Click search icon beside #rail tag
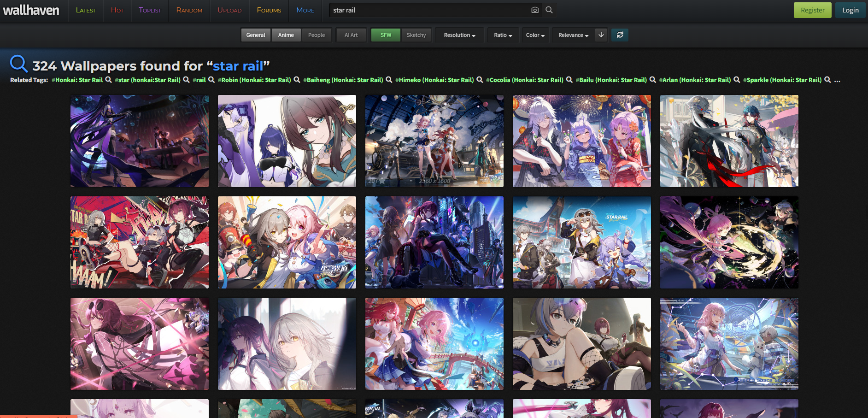This screenshot has height=418, width=868. coord(211,80)
